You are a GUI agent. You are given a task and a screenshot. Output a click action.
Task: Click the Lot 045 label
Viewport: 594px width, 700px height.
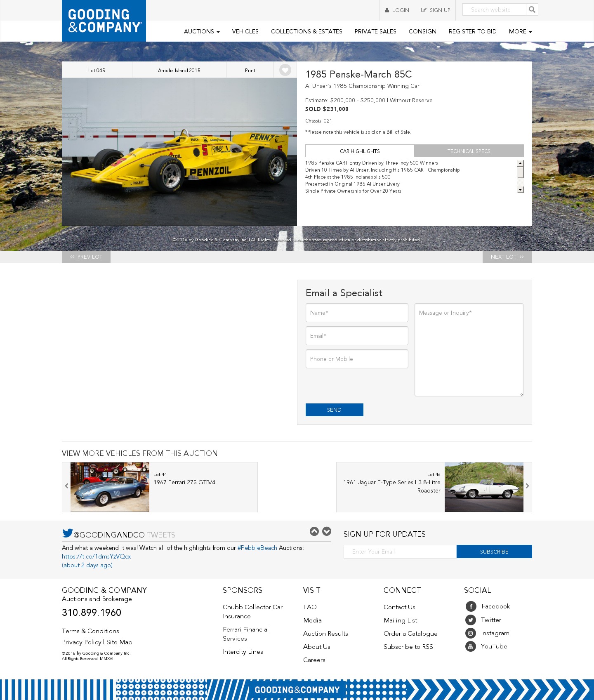(97, 70)
